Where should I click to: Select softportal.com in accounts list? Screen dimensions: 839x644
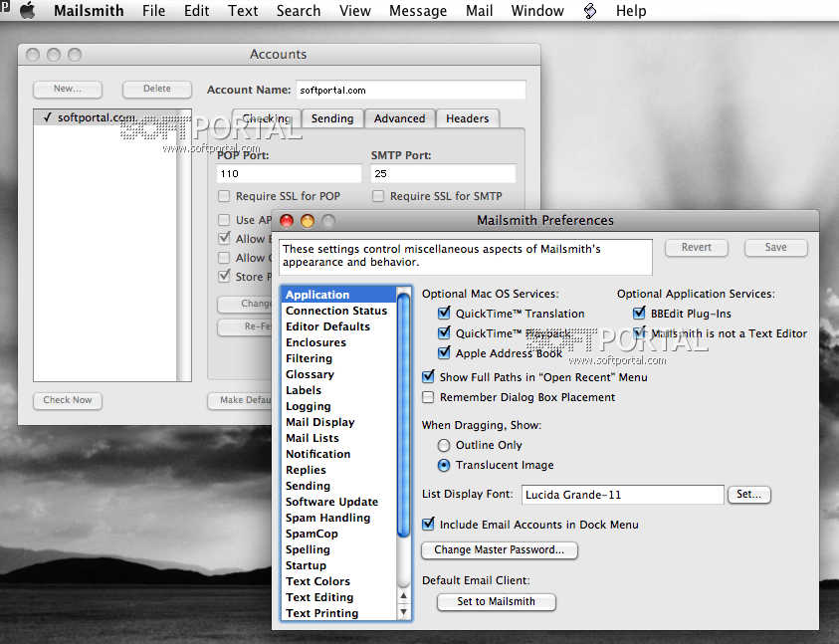tap(105, 117)
